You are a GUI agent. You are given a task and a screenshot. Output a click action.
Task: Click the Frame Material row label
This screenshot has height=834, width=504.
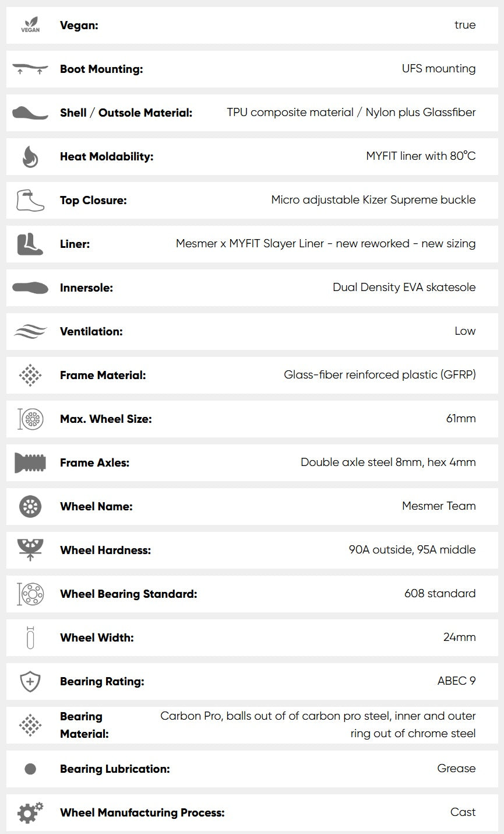pyautogui.click(x=103, y=375)
